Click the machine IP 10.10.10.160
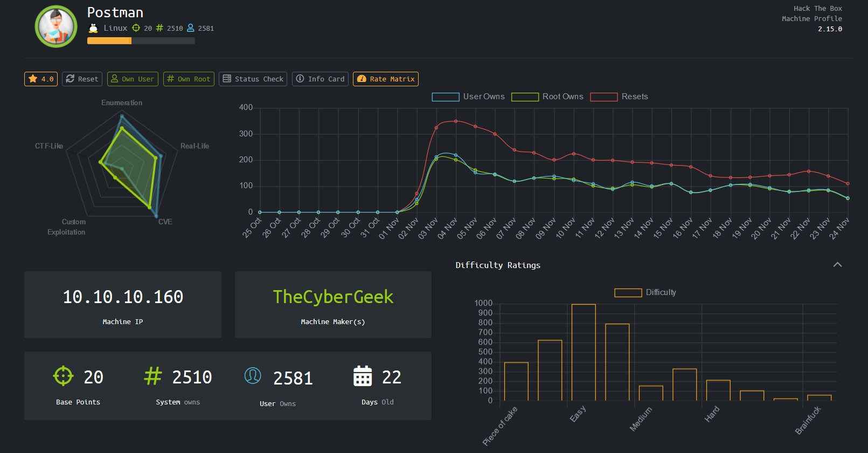The height and width of the screenshot is (453, 868). click(x=123, y=297)
